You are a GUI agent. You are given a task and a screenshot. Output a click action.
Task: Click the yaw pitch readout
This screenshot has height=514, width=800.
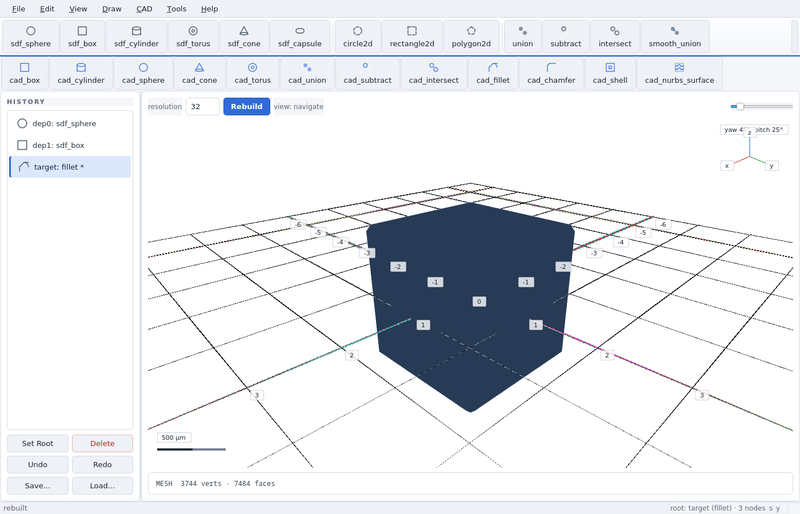click(x=754, y=130)
